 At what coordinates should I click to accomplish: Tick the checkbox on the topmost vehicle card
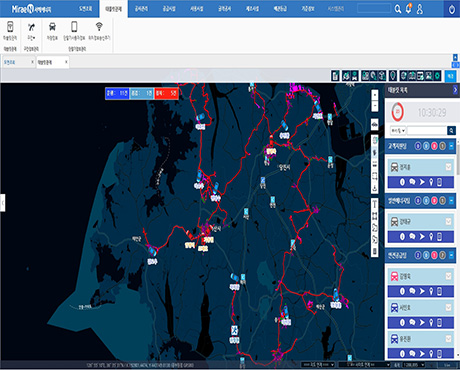[448, 167]
